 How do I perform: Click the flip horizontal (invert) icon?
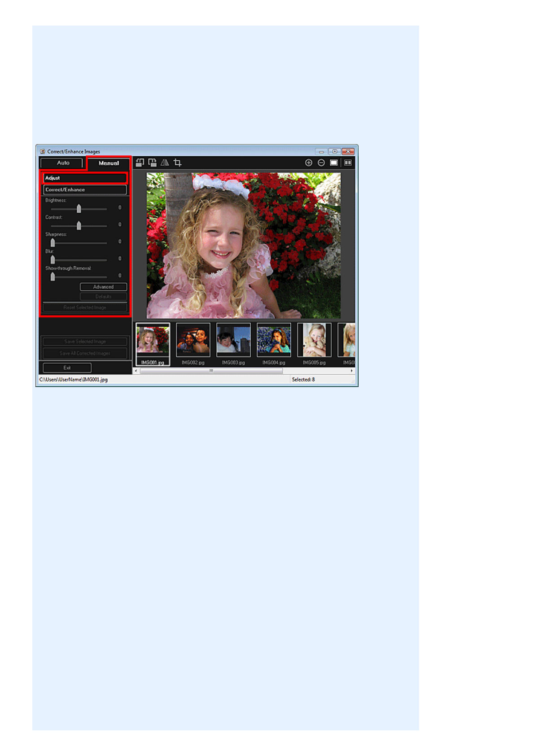point(165,163)
